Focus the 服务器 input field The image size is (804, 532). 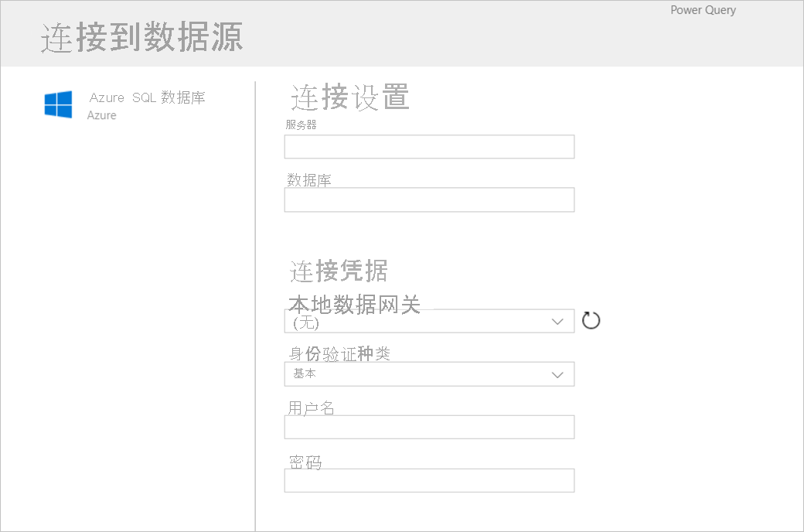(x=429, y=147)
